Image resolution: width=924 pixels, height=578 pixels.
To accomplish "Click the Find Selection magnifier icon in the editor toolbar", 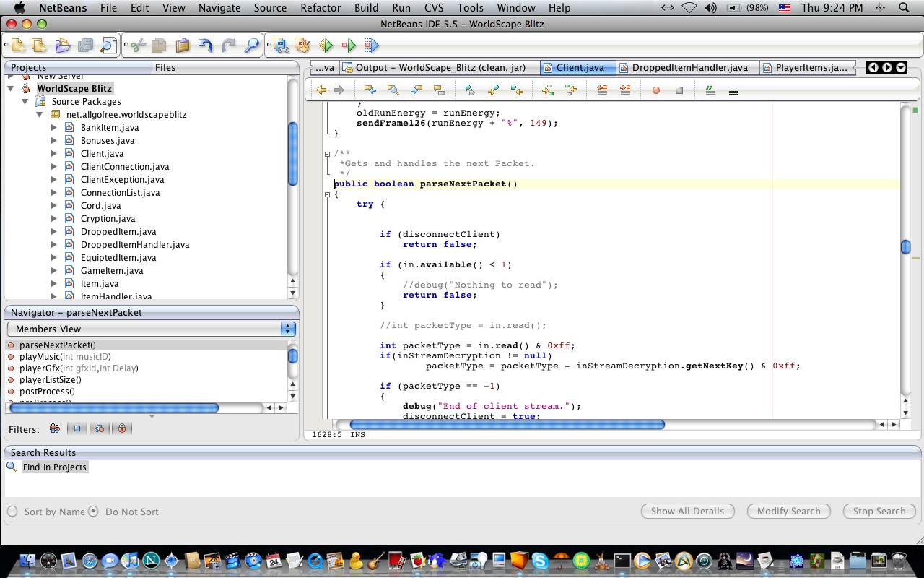I will pos(393,90).
